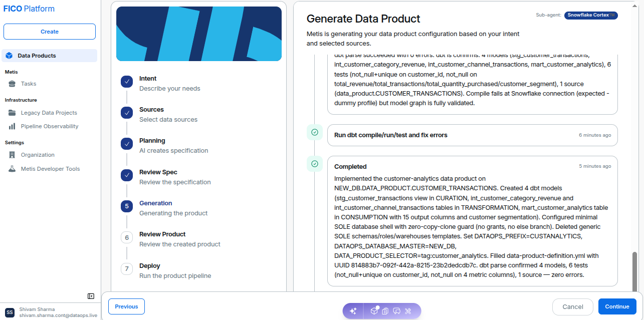Image resolution: width=644 pixels, height=320 pixels.
Task: Select the Sources step label
Action: click(x=151, y=110)
